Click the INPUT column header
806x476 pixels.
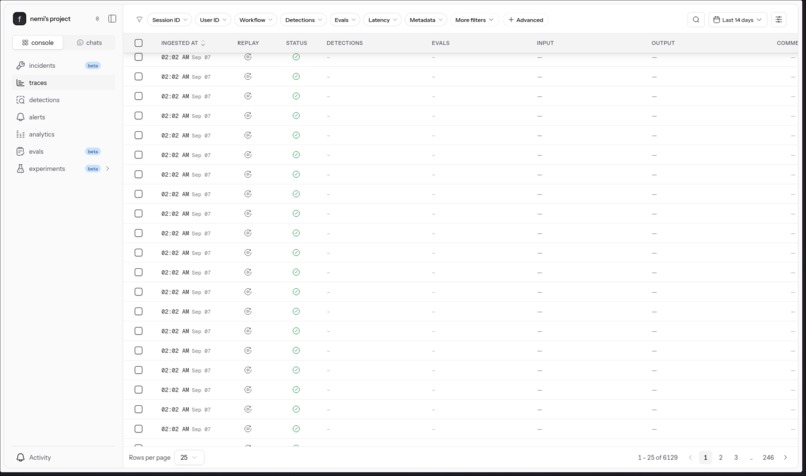pos(545,43)
